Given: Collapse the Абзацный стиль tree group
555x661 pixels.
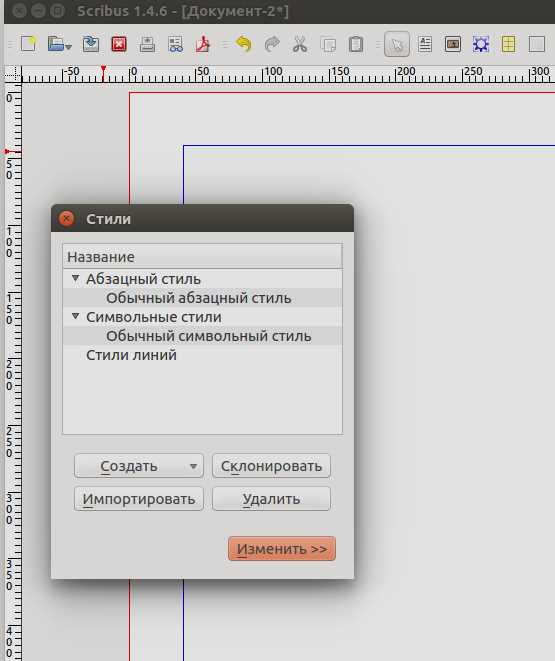Looking at the screenshot, I should [x=75, y=278].
